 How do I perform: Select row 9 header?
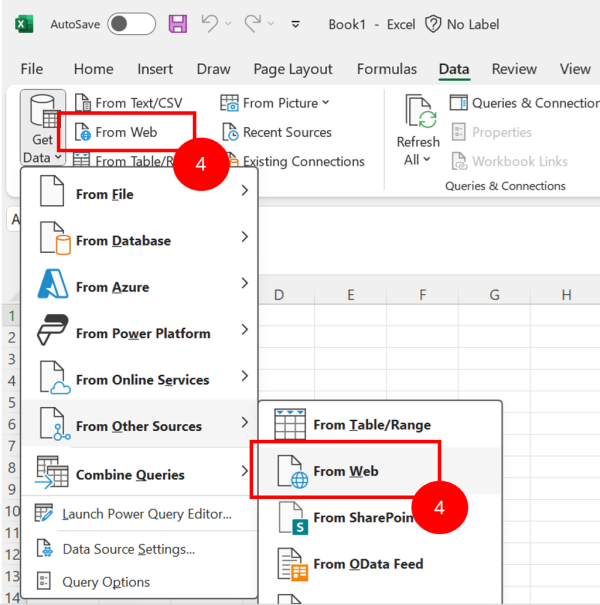tap(12, 489)
